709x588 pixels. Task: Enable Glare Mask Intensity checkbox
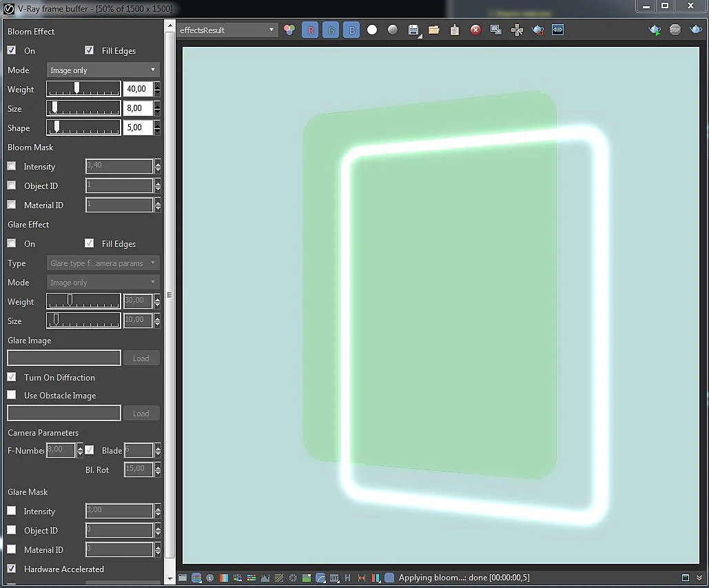coord(12,511)
